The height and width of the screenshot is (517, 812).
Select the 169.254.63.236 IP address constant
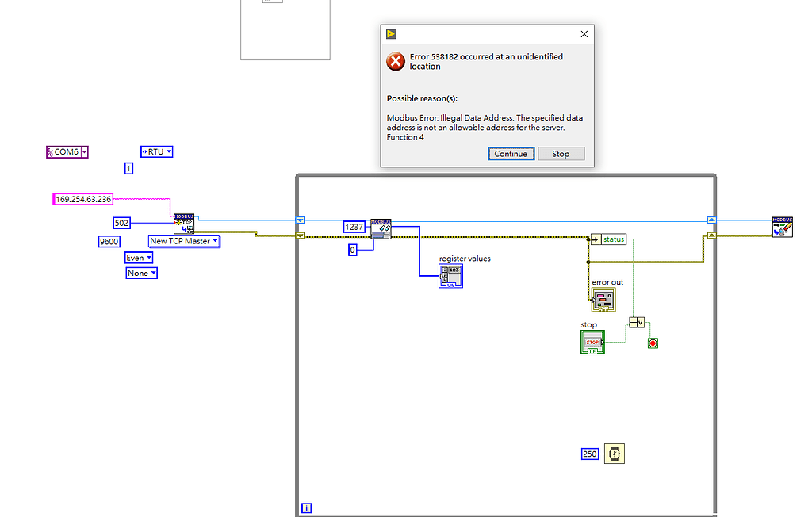tap(82, 198)
